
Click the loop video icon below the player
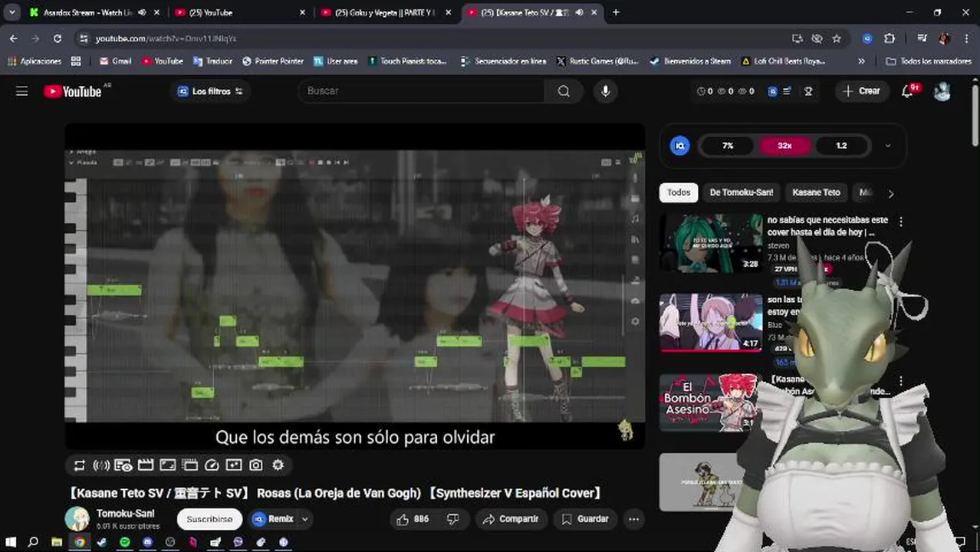[79, 465]
